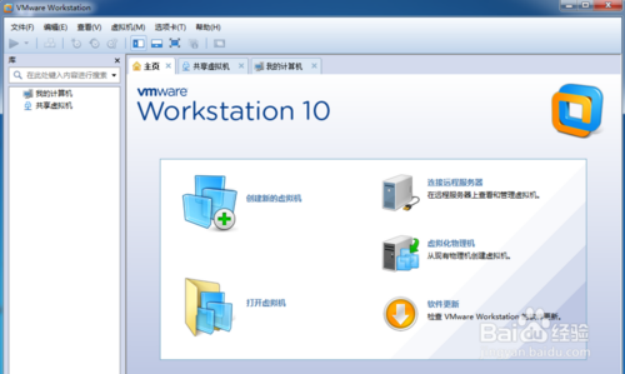This screenshot has height=374, width=626.
Task: Select 共享虚拟机 in the library tree
Action: tap(48, 105)
